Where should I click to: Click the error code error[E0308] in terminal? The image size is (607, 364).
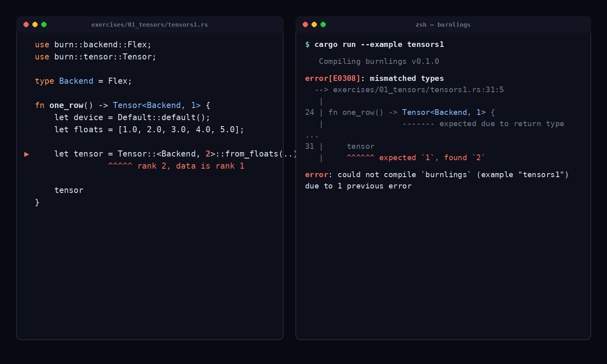pos(333,78)
